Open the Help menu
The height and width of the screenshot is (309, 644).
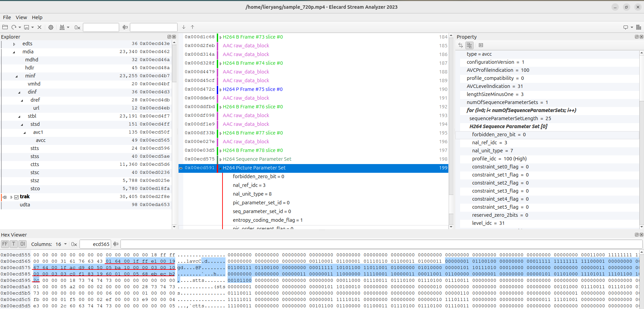(37, 17)
